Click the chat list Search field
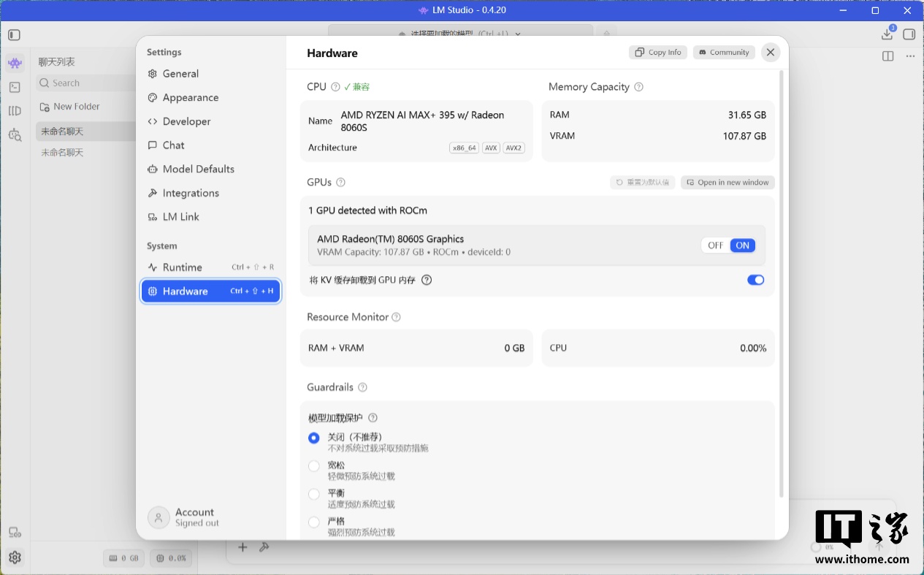This screenshot has height=575, width=924. pyautogui.click(x=86, y=83)
